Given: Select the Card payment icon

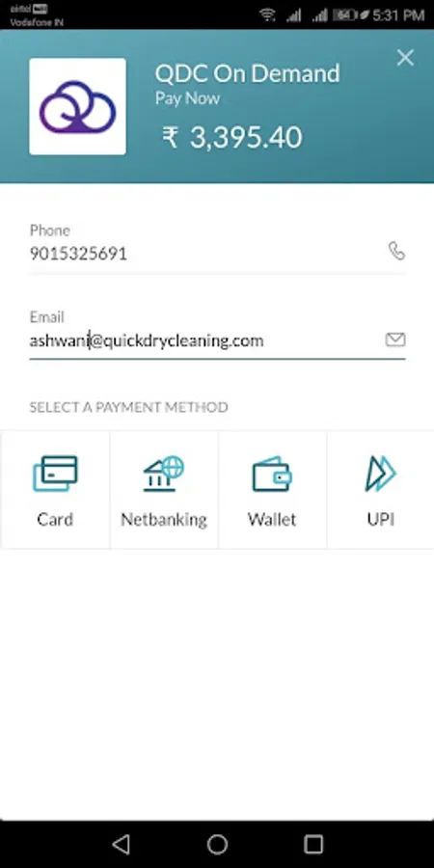Looking at the screenshot, I should (x=55, y=474).
